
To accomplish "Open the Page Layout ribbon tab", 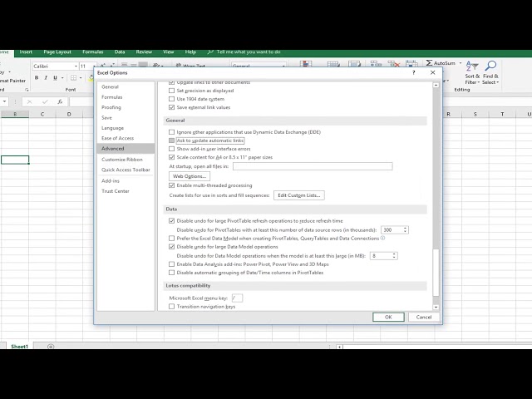I will click(57, 52).
